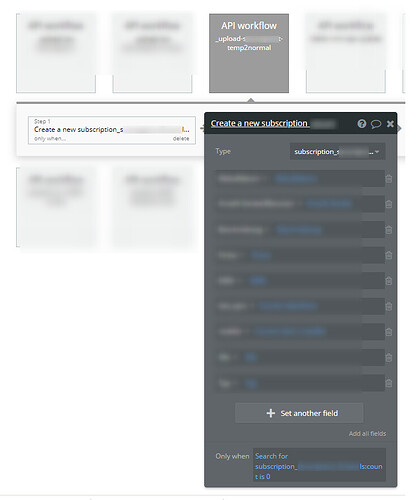
Task: Select Step 1 Create a new subscription
Action: pyautogui.click(x=112, y=130)
